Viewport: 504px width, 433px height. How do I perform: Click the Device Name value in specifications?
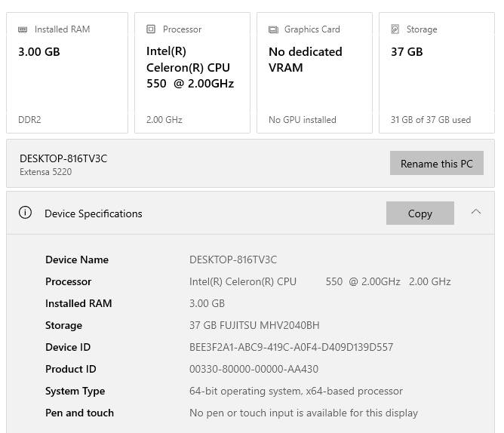232,259
